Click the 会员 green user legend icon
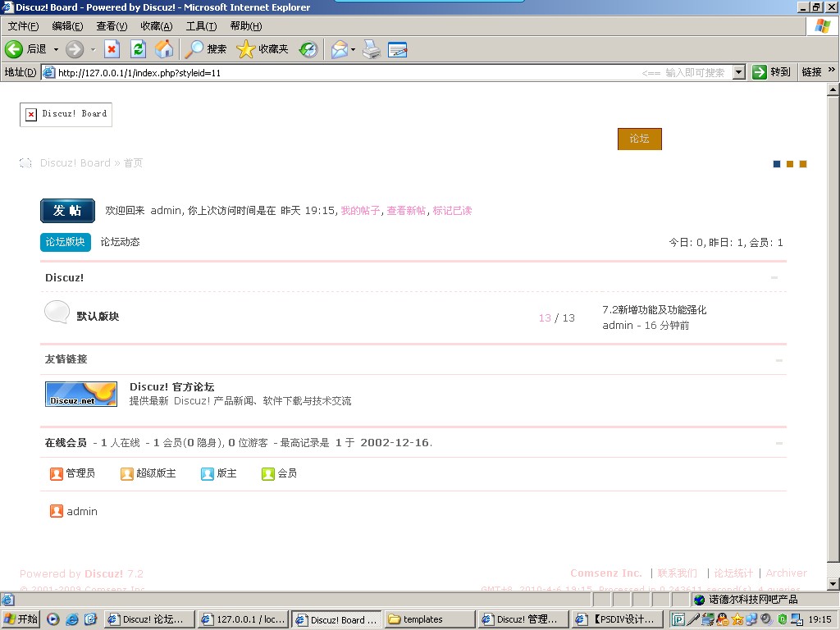This screenshot has height=630, width=840. 268,473
